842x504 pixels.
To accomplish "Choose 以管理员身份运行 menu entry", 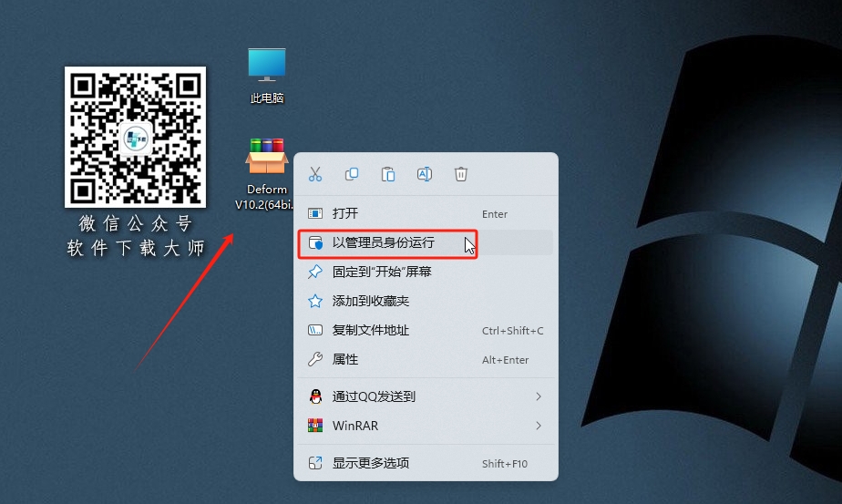I will [426, 242].
